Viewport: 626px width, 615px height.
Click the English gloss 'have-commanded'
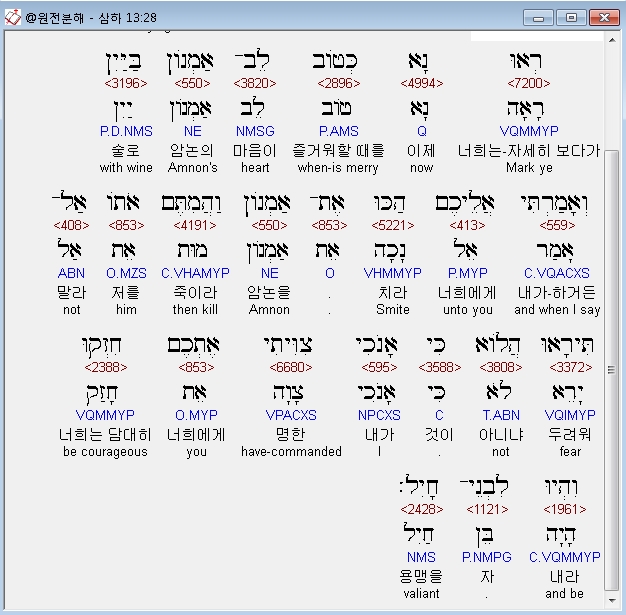[x=291, y=452]
